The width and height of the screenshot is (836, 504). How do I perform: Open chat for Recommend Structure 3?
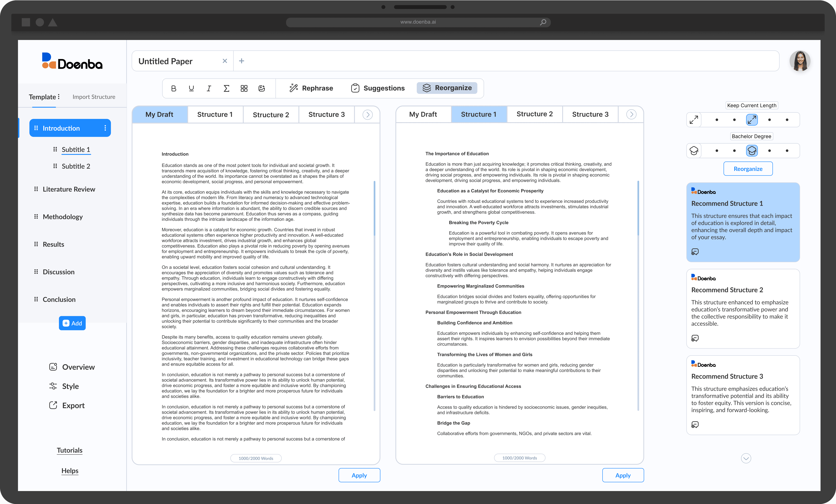(695, 425)
